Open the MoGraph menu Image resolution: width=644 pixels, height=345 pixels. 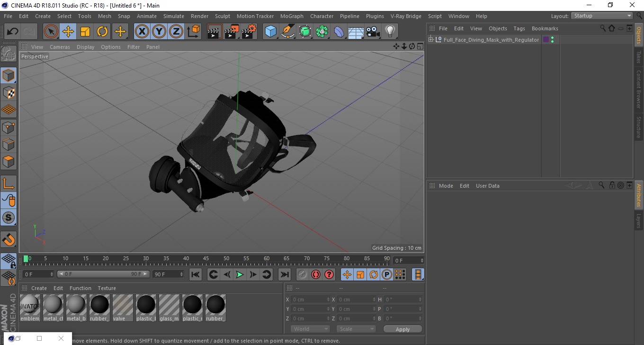coord(292,16)
